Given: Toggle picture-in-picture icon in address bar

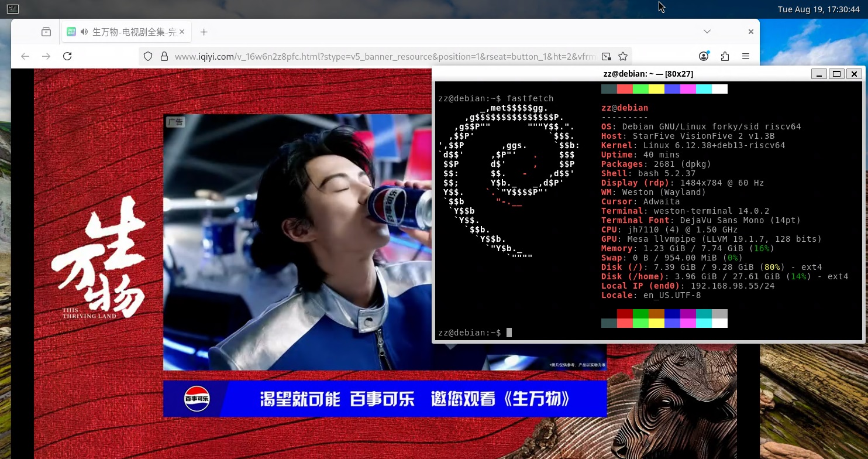Looking at the screenshot, I should click(607, 56).
